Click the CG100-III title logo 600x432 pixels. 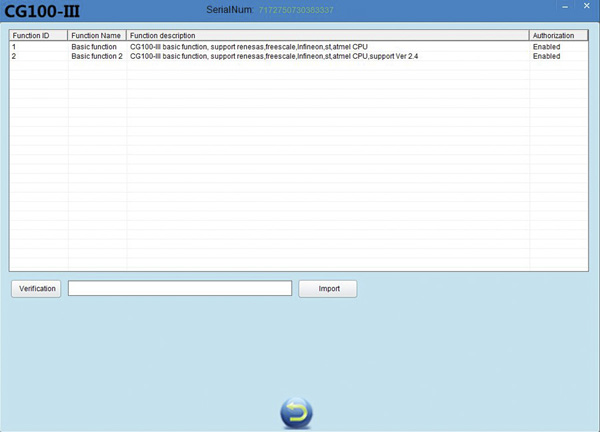(42, 11)
